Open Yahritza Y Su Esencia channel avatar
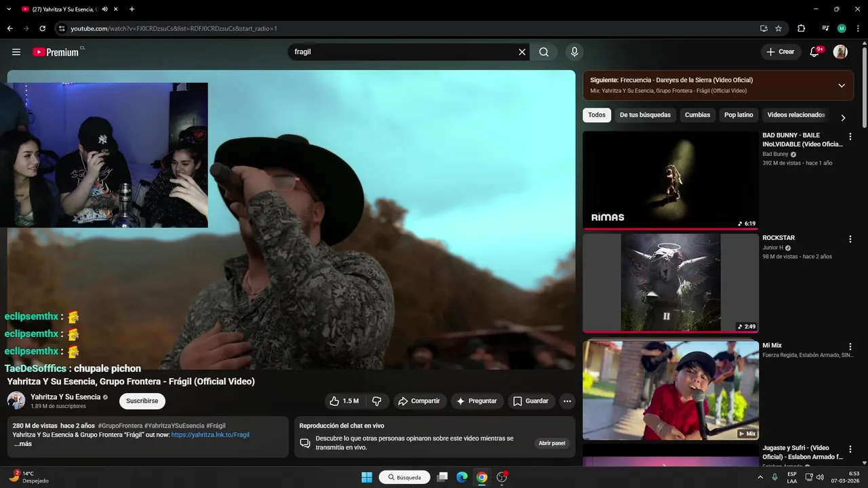 click(16, 401)
